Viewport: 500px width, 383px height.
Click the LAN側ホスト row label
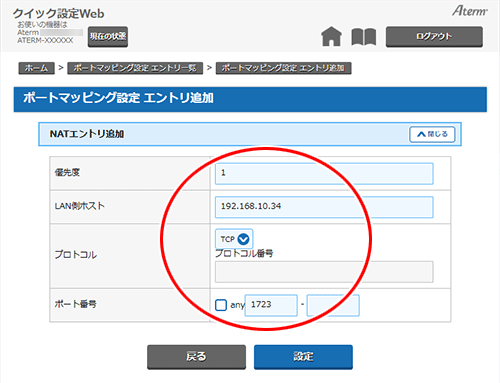80,206
